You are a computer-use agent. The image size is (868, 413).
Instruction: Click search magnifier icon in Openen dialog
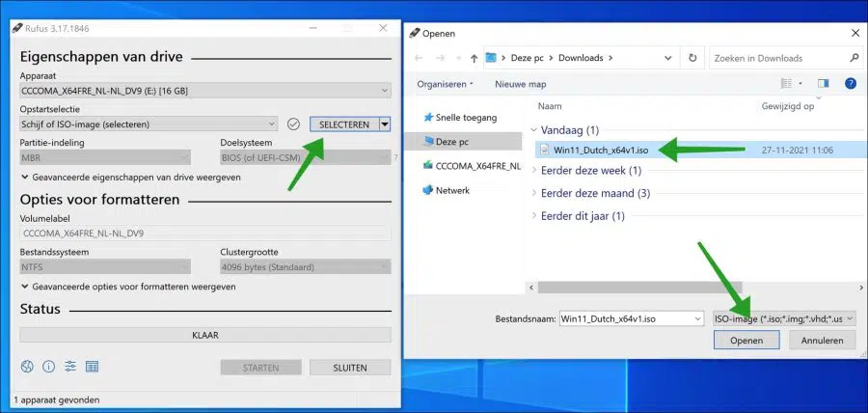pos(854,58)
